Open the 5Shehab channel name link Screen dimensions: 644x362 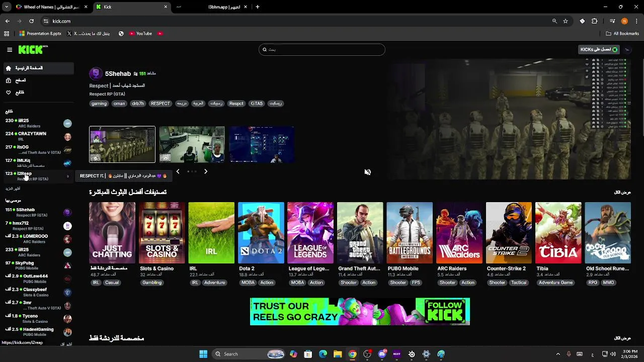click(x=118, y=73)
